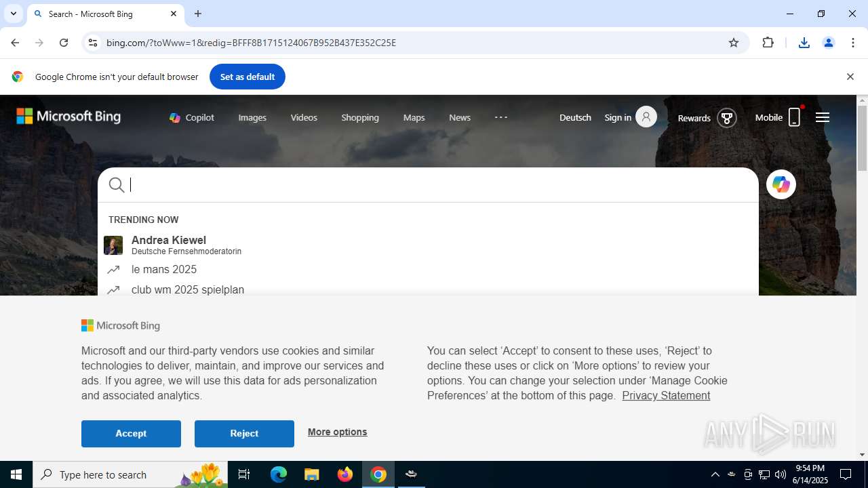This screenshot has height=488, width=868.
Task: Click the search magnifier icon
Action: click(117, 185)
